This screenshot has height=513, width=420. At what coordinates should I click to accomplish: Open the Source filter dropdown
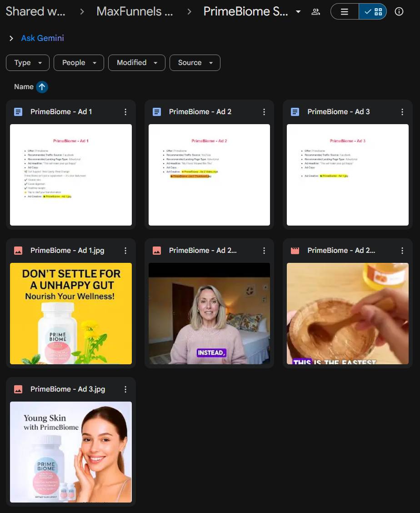195,63
